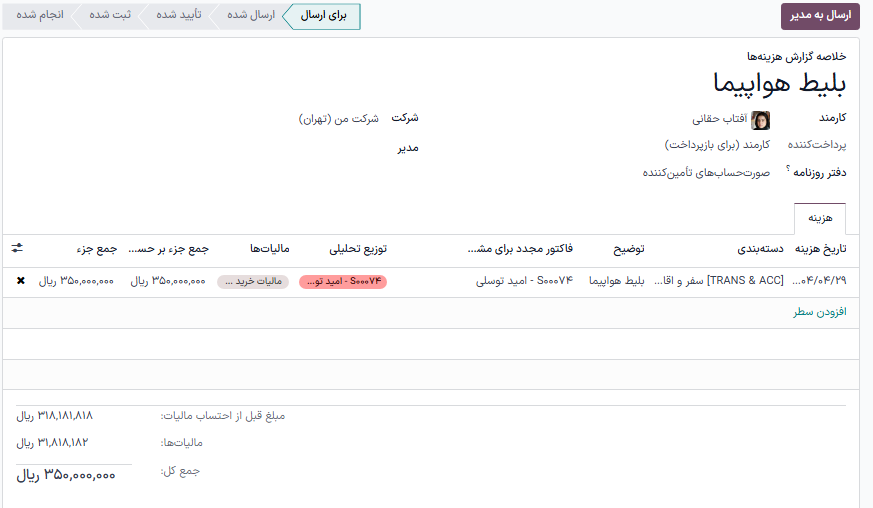The image size is (873, 508).
Task: Click the مالیات خرید tax tag
Action: (253, 282)
